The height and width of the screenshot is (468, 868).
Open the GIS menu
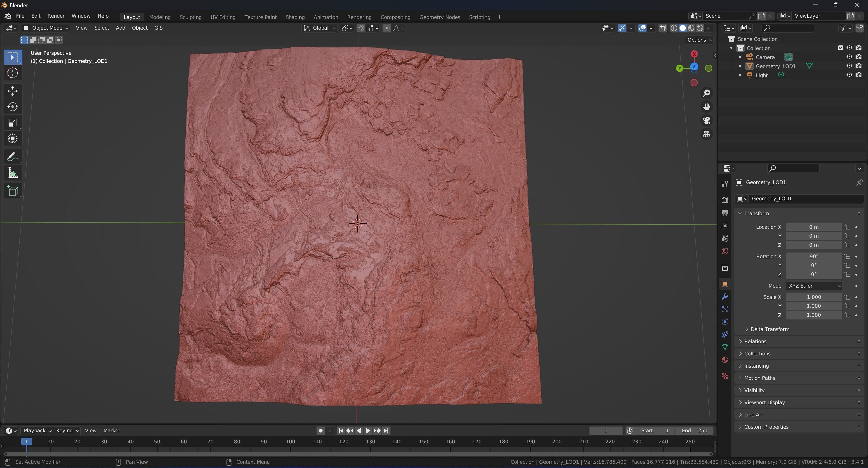tap(158, 28)
